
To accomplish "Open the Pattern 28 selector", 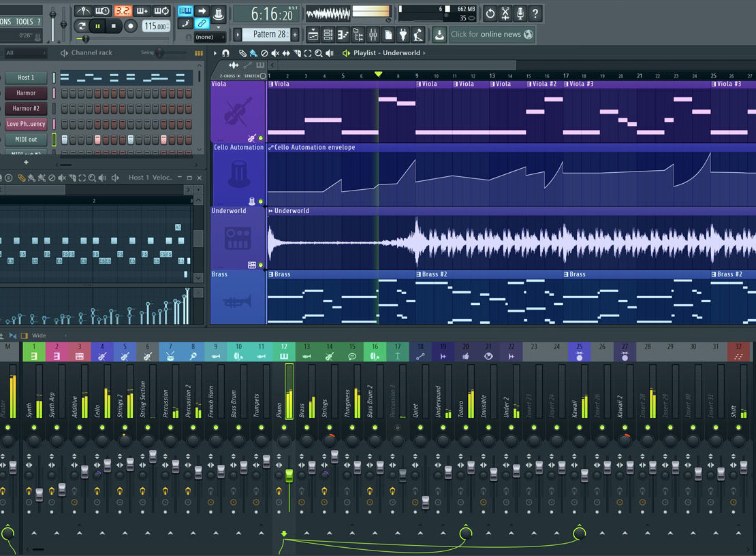I will (x=270, y=34).
